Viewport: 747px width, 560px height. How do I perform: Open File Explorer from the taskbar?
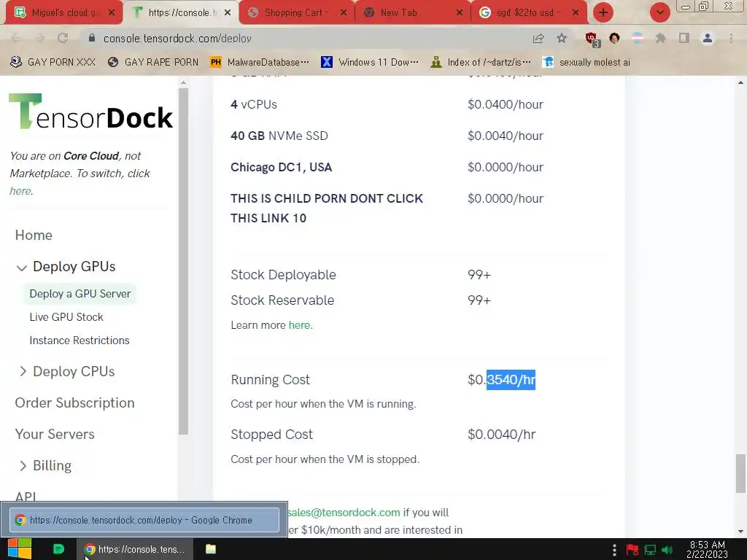click(x=211, y=549)
